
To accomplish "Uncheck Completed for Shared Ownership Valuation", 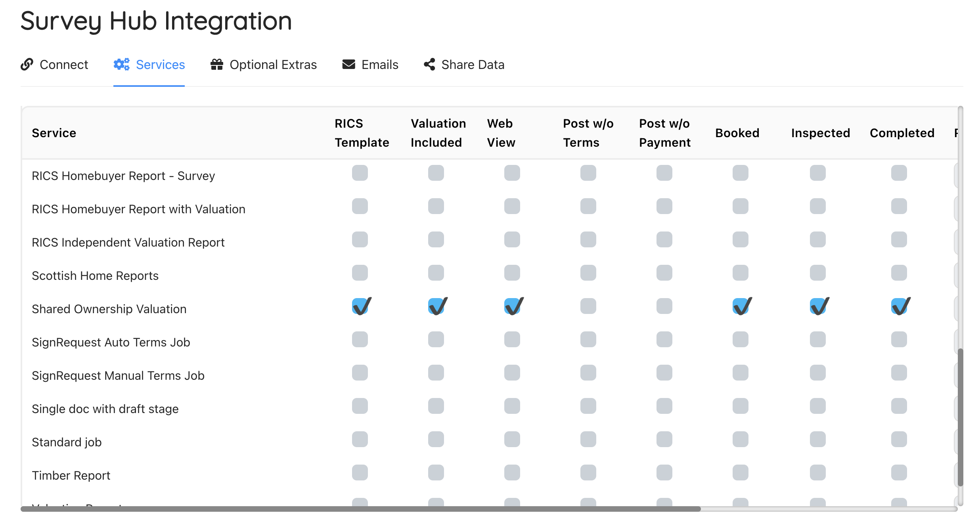I will click(x=899, y=306).
